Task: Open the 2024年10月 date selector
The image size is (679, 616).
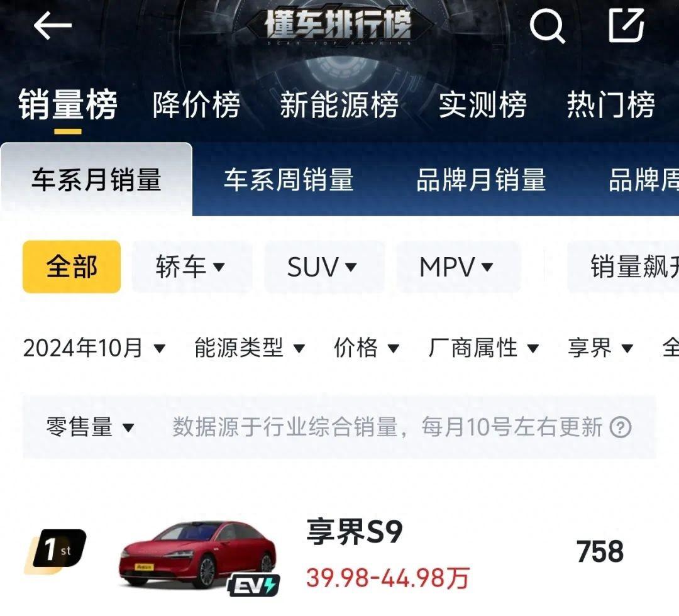Action: (x=94, y=348)
